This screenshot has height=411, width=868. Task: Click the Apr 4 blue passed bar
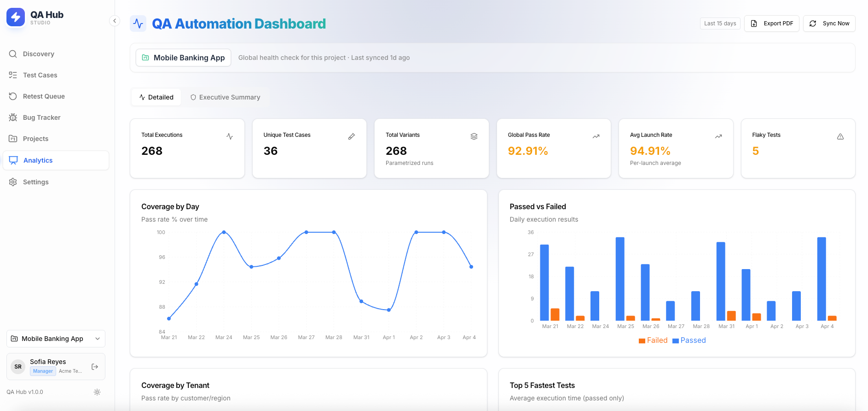(x=822, y=279)
